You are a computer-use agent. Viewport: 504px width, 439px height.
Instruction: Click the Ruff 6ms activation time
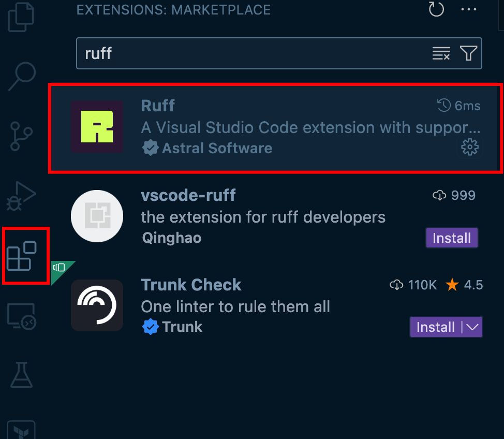[x=458, y=106]
